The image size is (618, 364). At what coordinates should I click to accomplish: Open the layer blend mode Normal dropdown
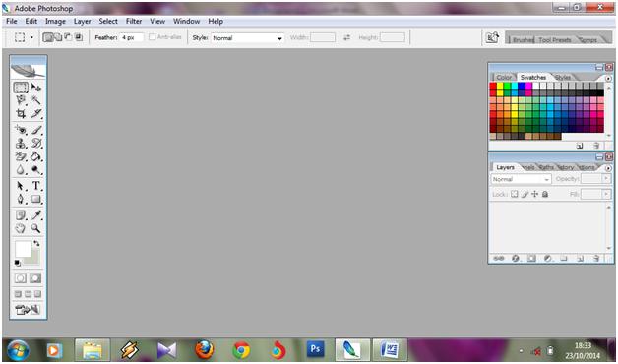pos(521,179)
